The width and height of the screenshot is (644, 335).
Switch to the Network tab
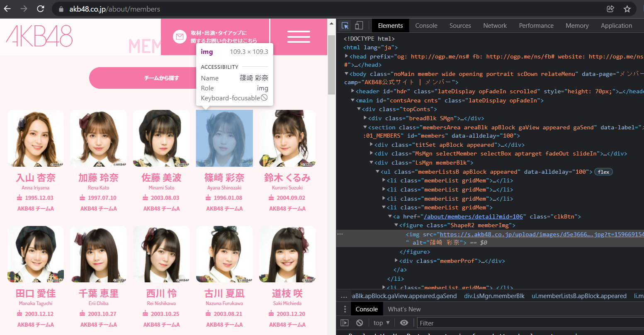495,26
